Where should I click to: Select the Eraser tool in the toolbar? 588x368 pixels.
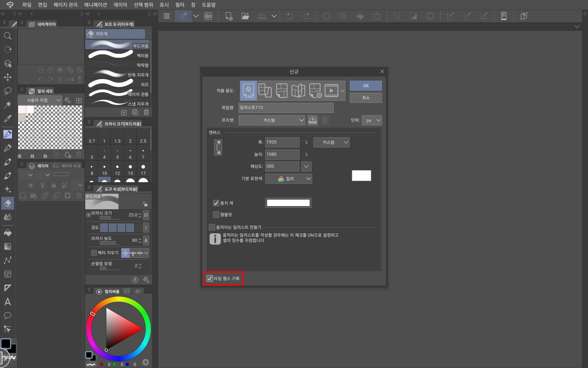pos(8,203)
